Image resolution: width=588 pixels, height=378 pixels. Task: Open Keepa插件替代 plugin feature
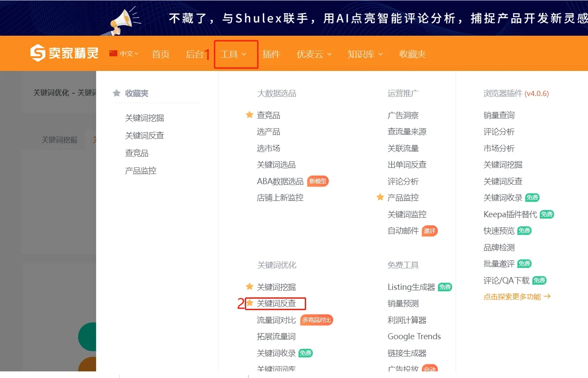510,215
